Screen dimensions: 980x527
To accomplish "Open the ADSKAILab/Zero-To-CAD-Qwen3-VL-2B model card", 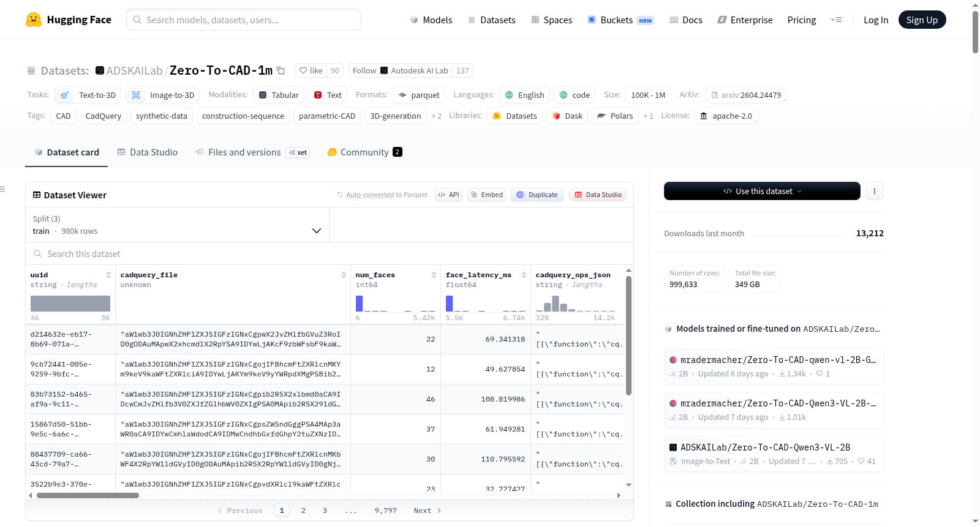I will (774, 454).
